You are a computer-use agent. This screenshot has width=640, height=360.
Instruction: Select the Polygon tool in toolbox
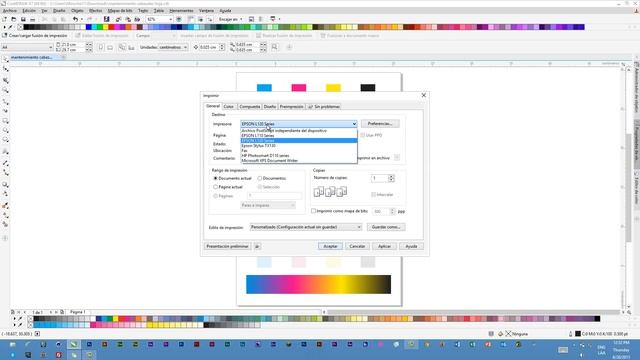tap(5, 140)
